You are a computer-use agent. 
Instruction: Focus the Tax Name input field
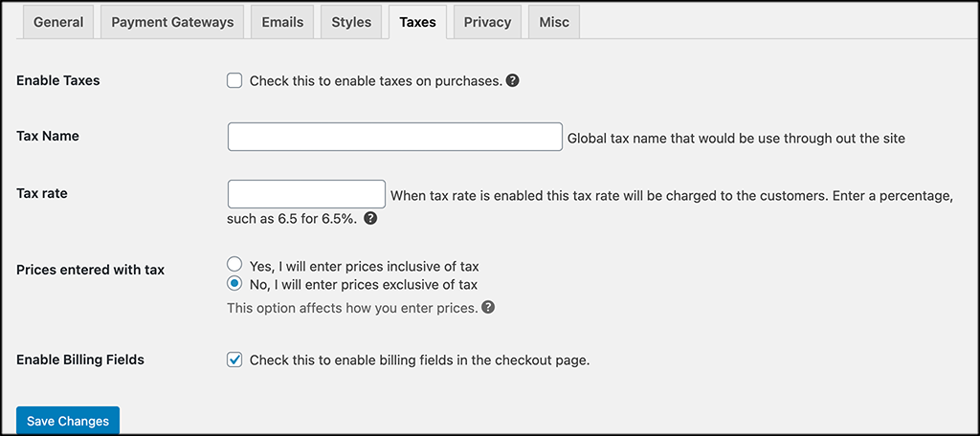coord(395,137)
